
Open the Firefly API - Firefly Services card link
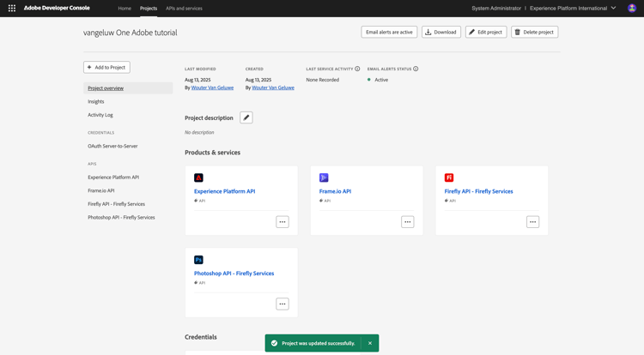(478, 191)
